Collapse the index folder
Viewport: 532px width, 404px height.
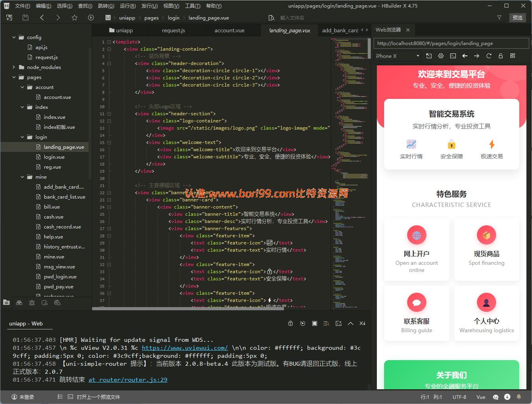22,107
